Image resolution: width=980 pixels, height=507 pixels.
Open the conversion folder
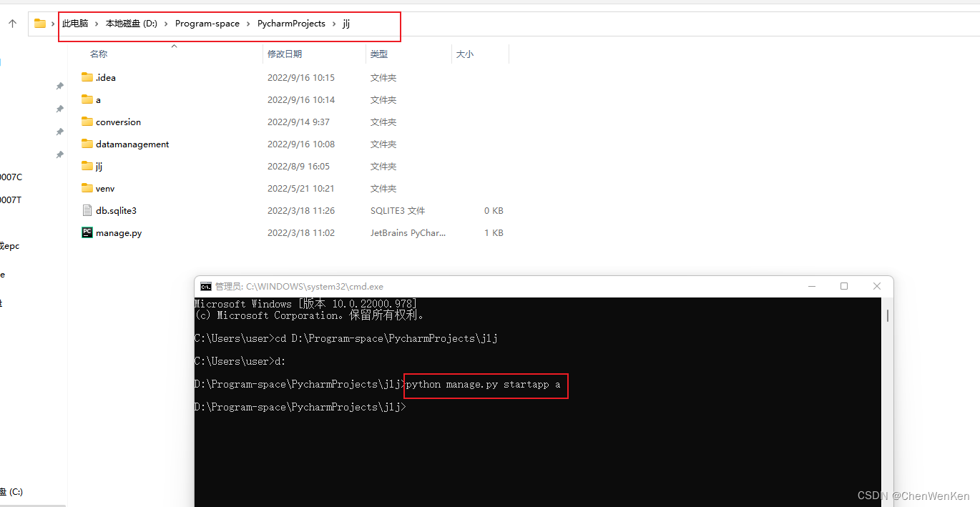click(118, 122)
